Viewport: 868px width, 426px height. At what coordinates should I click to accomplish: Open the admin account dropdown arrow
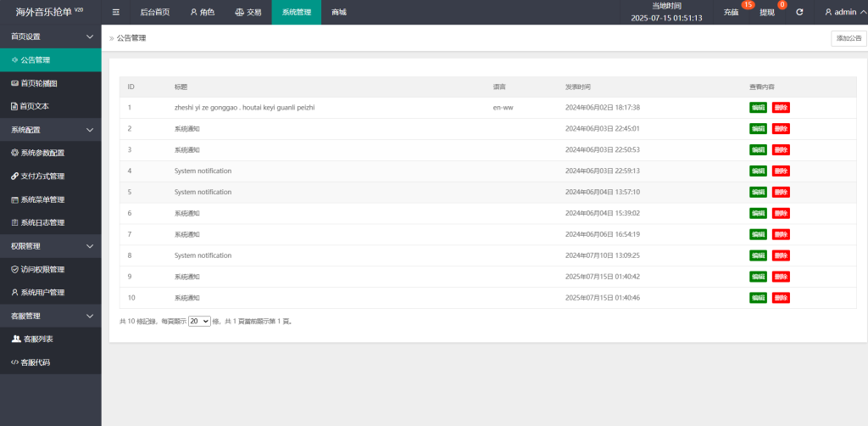(x=863, y=12)
